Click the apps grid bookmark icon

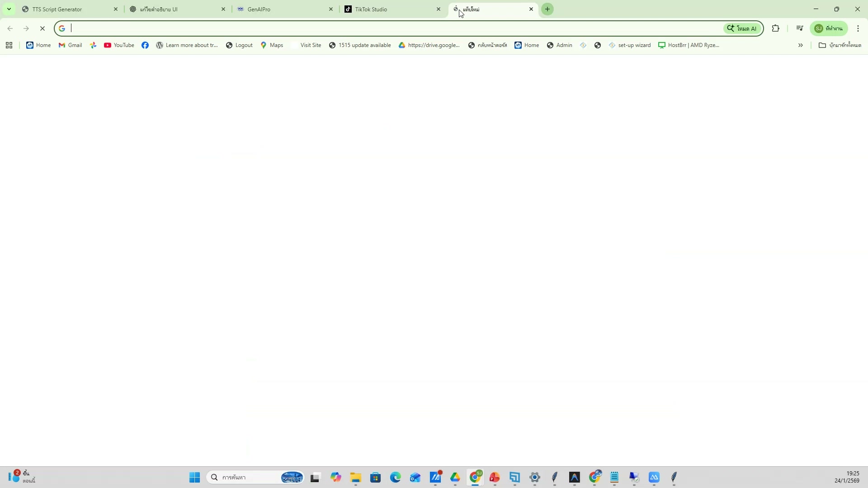[x=9, y=45]
